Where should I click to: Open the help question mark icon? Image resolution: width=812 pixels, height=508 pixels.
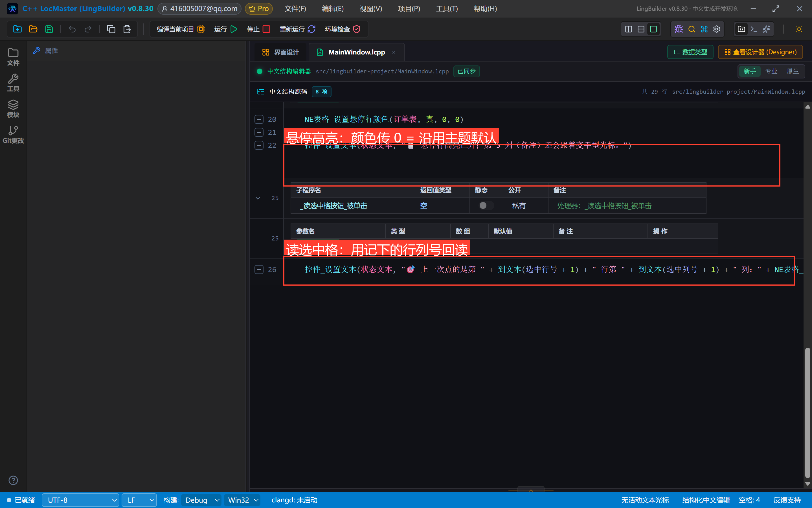pyautogui.click(x=13, y=480)
